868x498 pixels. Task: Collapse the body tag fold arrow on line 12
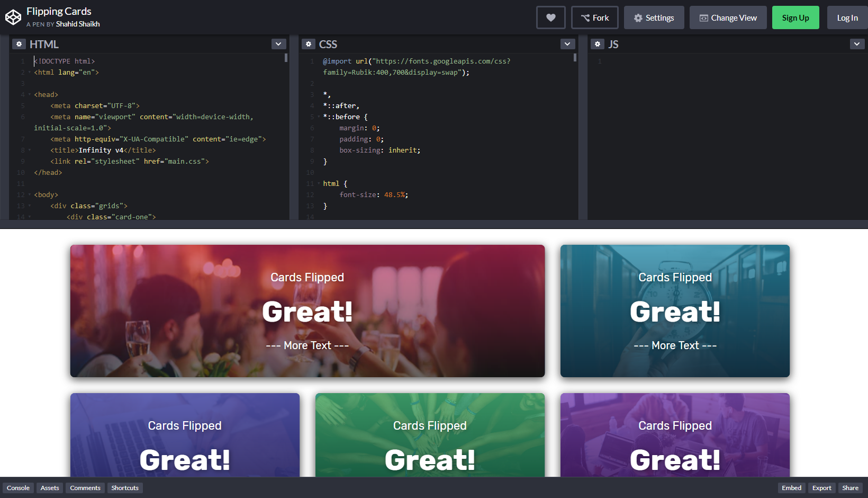(x=29, y=195)
